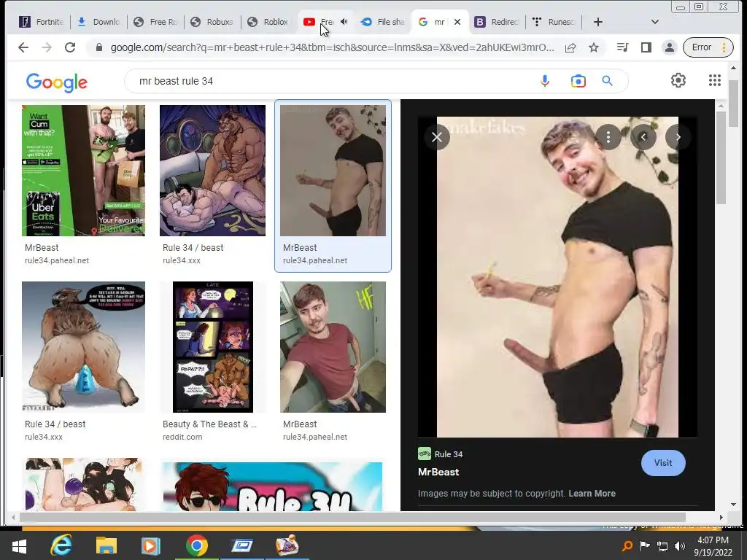The image size is (747, 560).
Task: Show the Chrome side panel
Action: point(646,47)
